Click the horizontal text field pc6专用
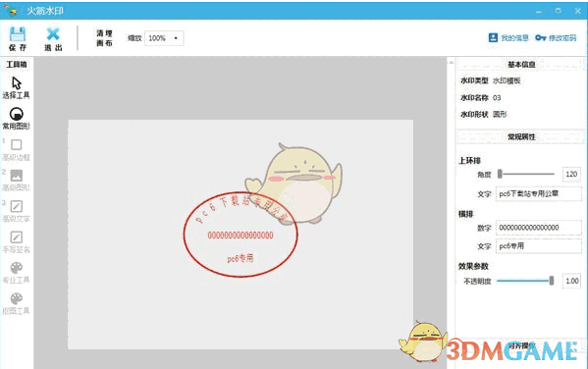 (x=539, y=246)
